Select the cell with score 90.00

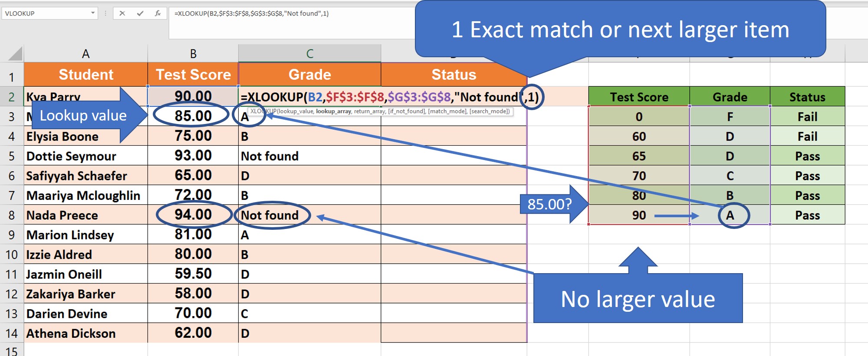point(193,96)
